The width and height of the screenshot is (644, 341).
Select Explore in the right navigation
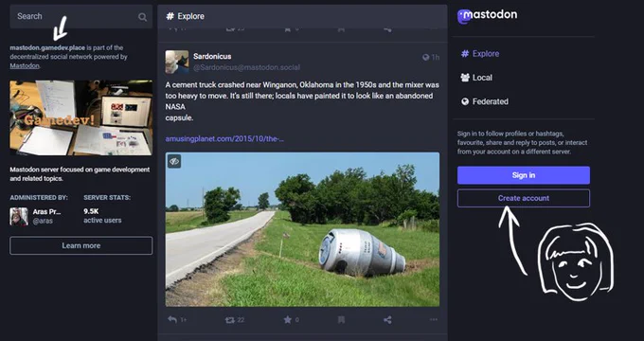(480, 54)
